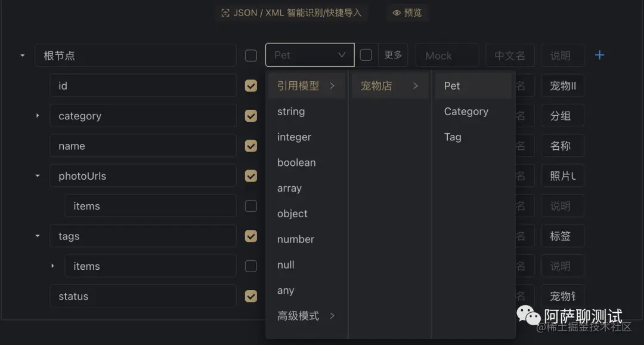The width and height of the screenshot is (644, 345).
Task: Click the blue plus icon to add field
Action: [599, 55]
